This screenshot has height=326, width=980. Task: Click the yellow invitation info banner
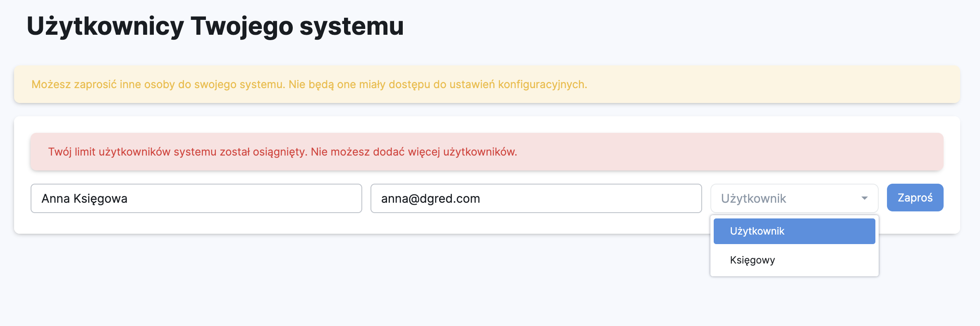click(x=487, y=84)
